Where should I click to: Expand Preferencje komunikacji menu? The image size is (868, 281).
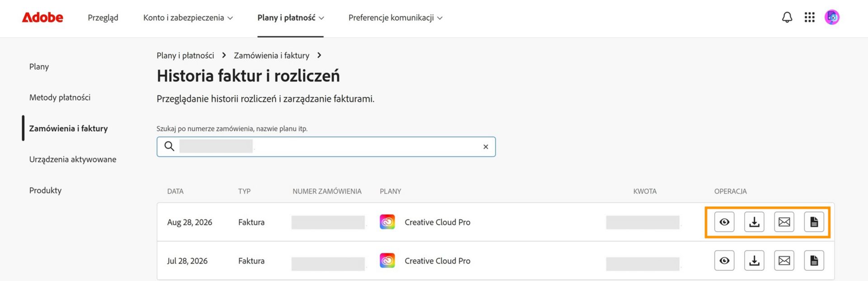tap(396, 18)
